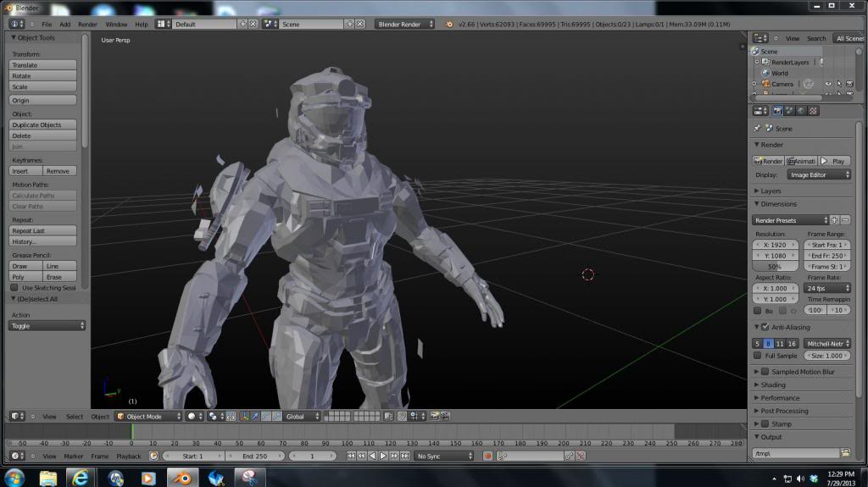Collapse the Dimensions panel

click(778, 204)
